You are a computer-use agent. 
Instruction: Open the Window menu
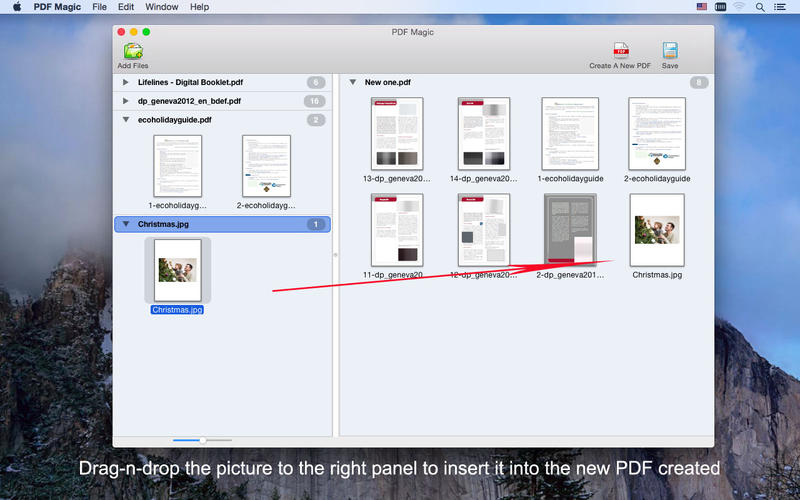pos(162,7)
